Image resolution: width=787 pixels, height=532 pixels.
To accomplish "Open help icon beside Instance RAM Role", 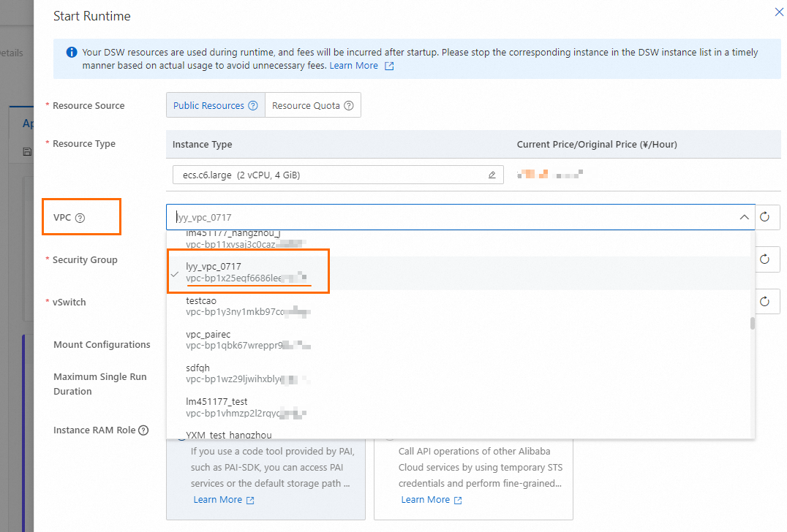I will pyautogui.click(x=143, y=430).
